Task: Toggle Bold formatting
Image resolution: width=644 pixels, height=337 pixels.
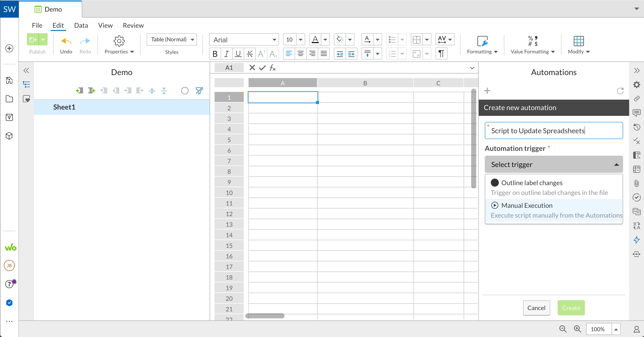Action: tap(215, 54)
